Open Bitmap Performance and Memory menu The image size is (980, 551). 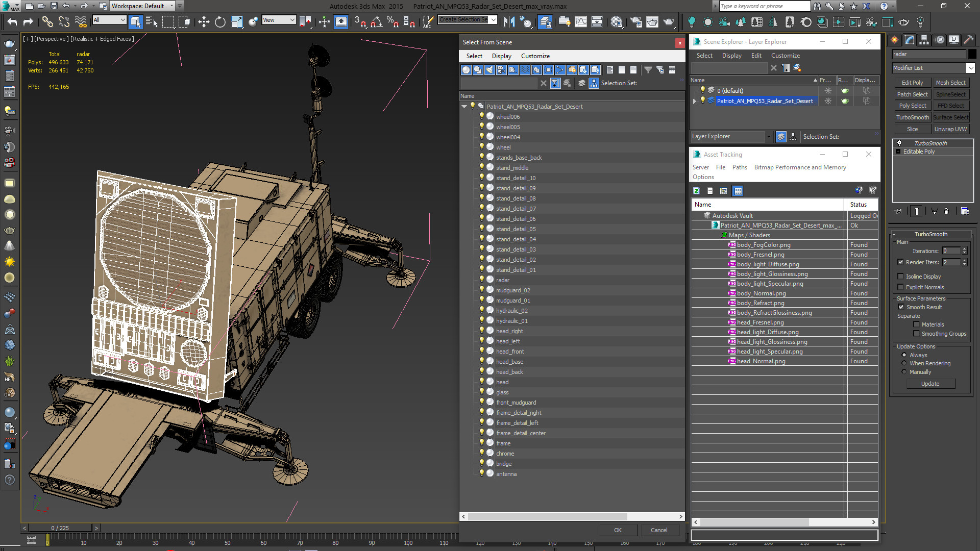[800, 167]
